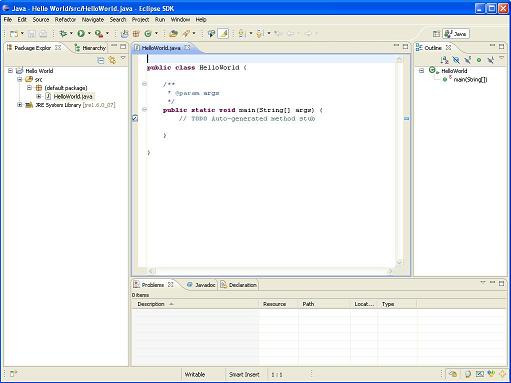Open the Refactor menu
511x383 pixels.
point(65,20)
